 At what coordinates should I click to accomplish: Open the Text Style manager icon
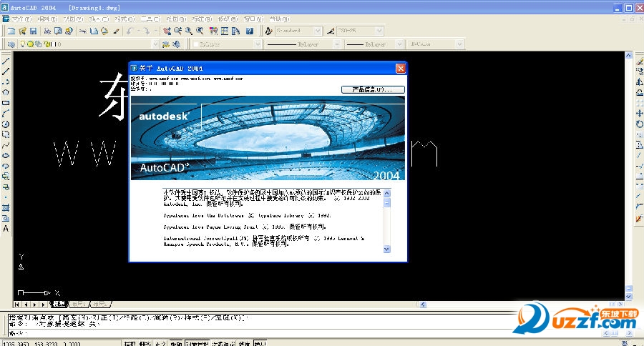click(268, 31)
